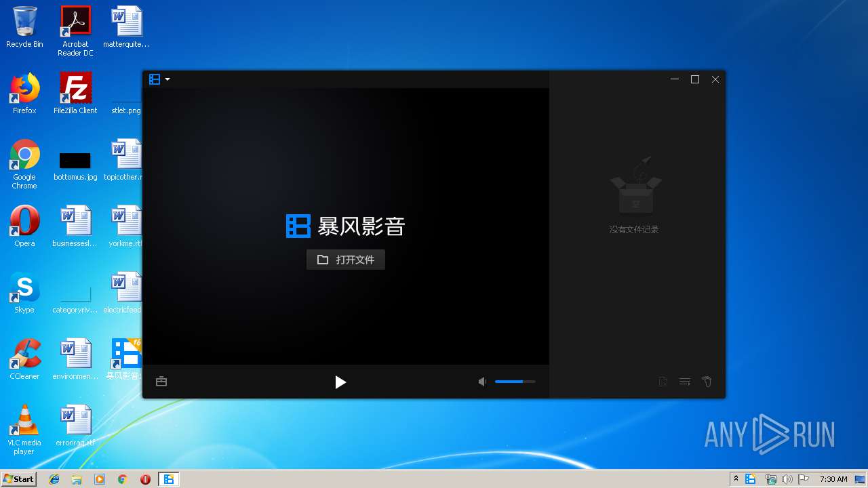
Task: Select the Firefox desktop shortcut
Action: coord(24,94)
